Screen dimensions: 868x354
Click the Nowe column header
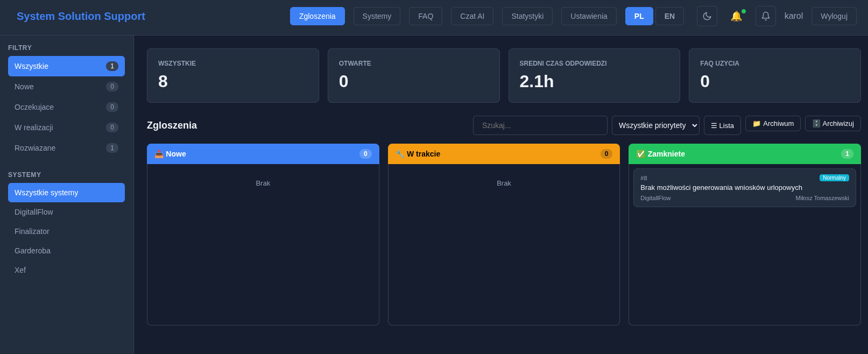click(x=263, y=154)
